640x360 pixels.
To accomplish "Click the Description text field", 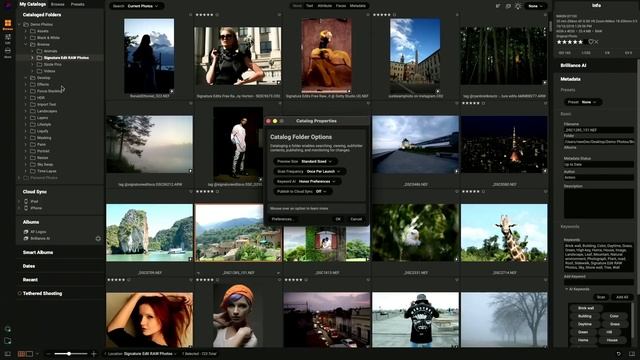I will point(598,203).
